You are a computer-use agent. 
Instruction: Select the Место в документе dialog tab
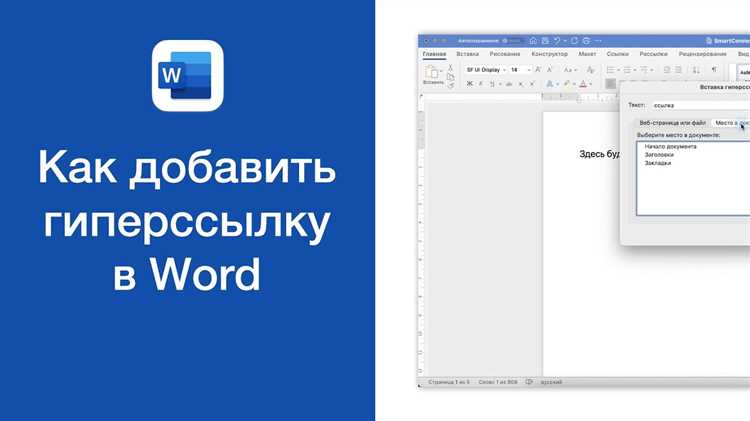(731, 123)
